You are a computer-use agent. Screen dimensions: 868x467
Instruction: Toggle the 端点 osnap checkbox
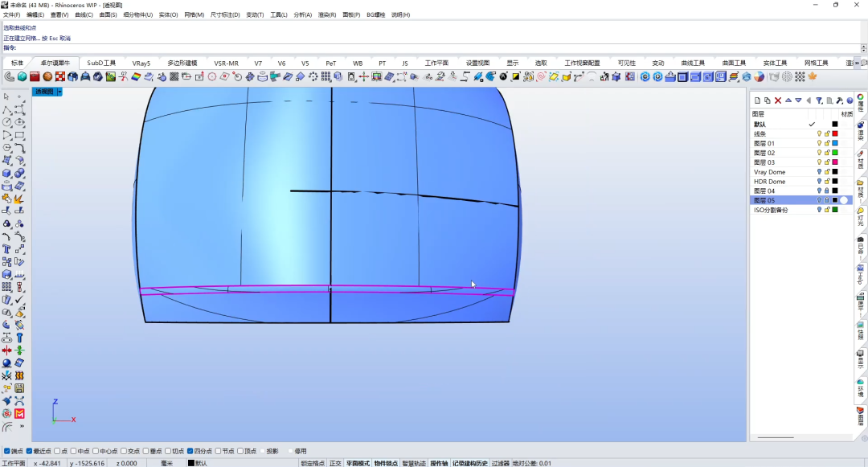pos(6,452)
